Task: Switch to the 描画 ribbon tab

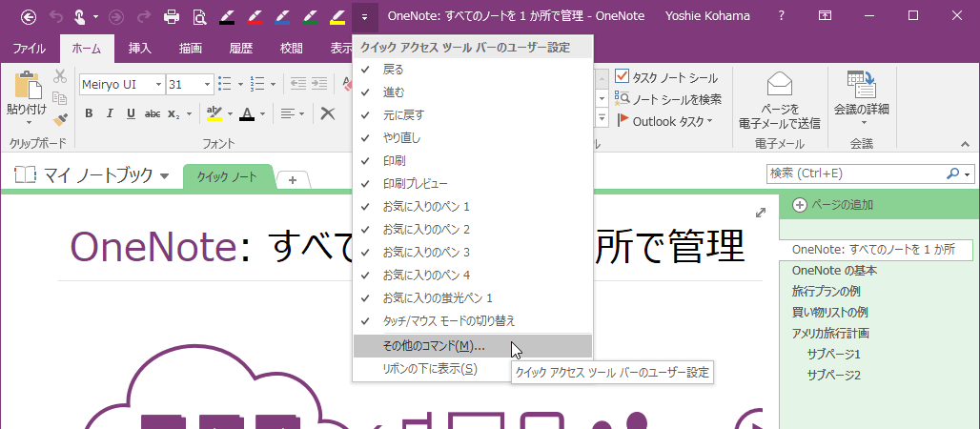Action: coord(190,49)
